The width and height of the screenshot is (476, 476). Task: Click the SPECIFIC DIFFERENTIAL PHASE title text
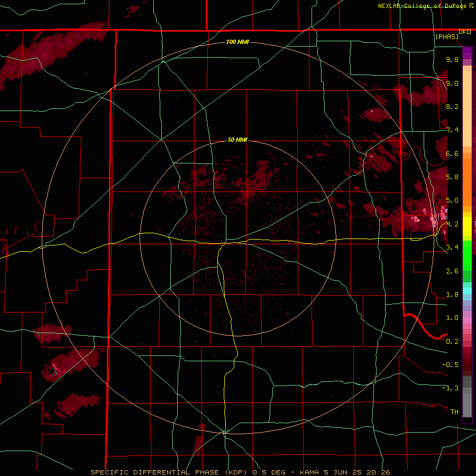[x=154, y=472]
